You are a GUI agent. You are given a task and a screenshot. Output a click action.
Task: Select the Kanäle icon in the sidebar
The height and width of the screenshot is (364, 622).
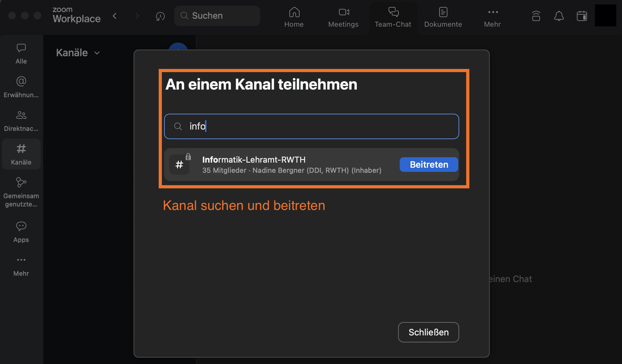pos(21,154)
